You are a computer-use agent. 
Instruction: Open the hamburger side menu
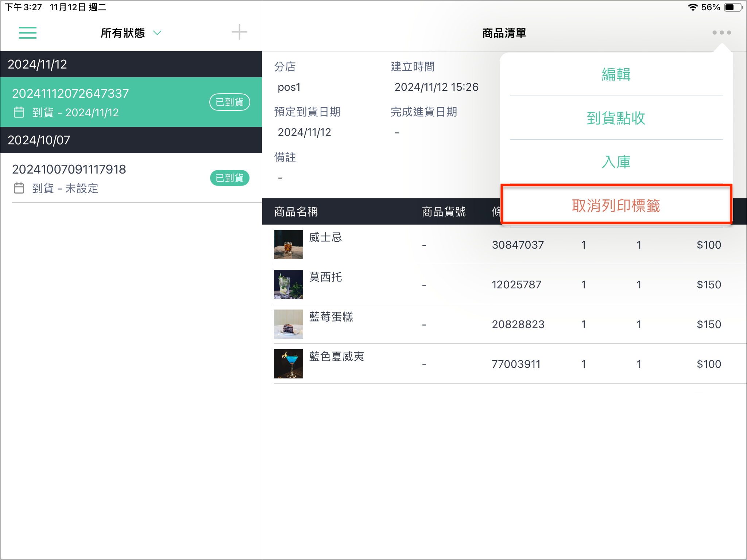[x=28, y=33]
